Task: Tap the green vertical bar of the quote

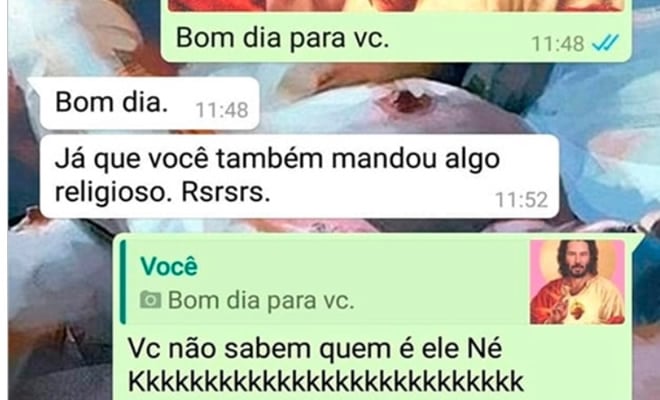Action: (x=122, y=282)
